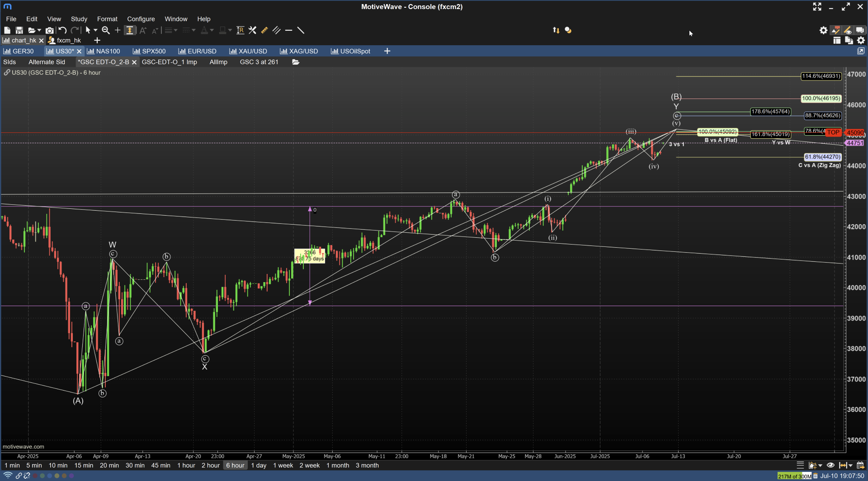
Task: Toggle the hide drawings eye-pencil button
Action: 848,30
